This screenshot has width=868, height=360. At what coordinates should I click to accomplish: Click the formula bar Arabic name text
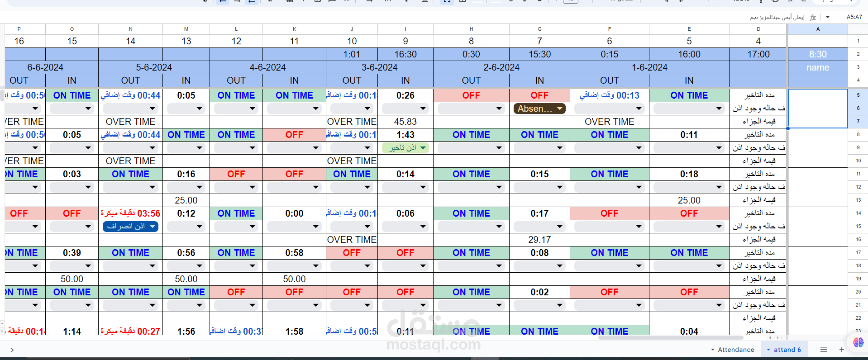(x=777, y=17)
